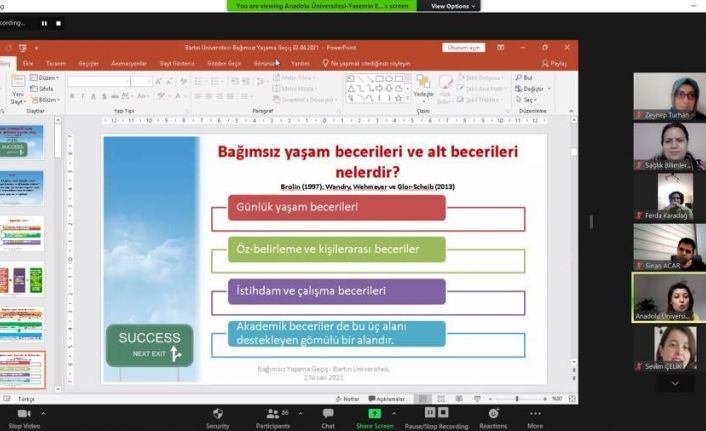Image resolution: width=706 pixels, height=431 pixels.
Task: Click the Paylaş share button
Action: pyautogui.click(x=552, y=62)
